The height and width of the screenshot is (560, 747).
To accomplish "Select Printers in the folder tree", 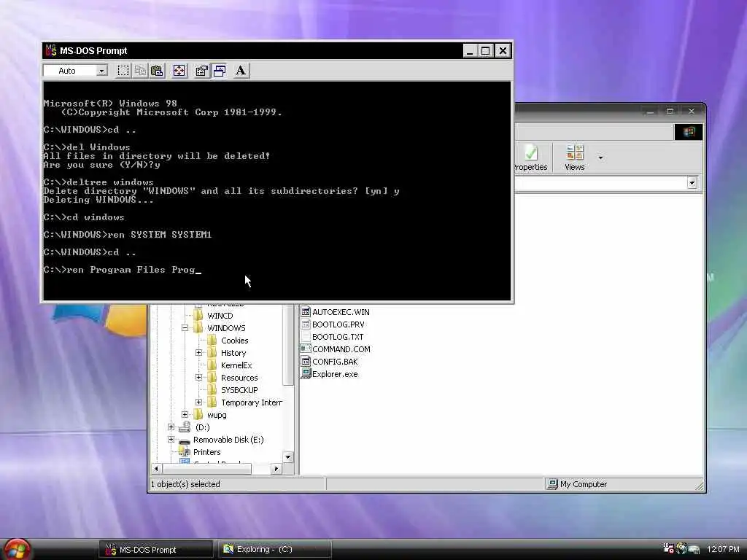I will [206, 452].
